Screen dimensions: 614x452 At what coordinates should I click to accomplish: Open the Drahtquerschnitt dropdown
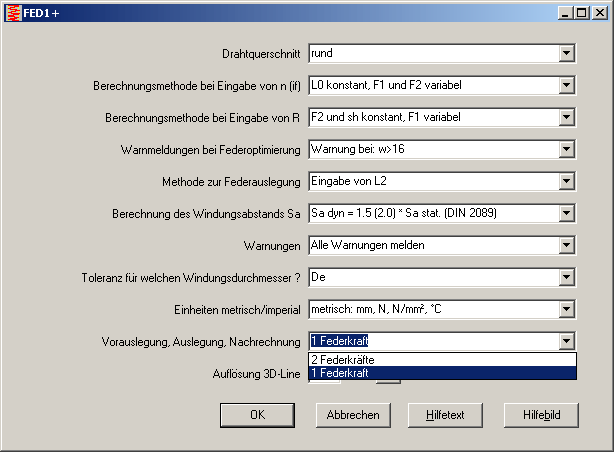click(566, 54)
